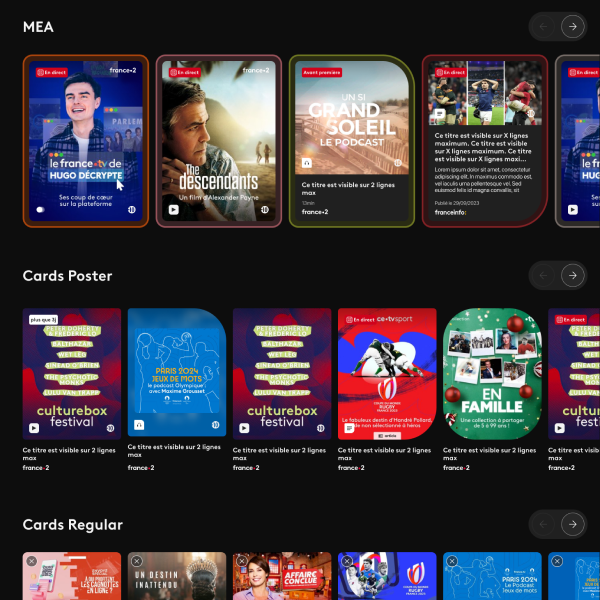This screenshot has width=600, height=600.
Task: Click france•2 label below Grand Soleil title
Action: pos(315,212)
